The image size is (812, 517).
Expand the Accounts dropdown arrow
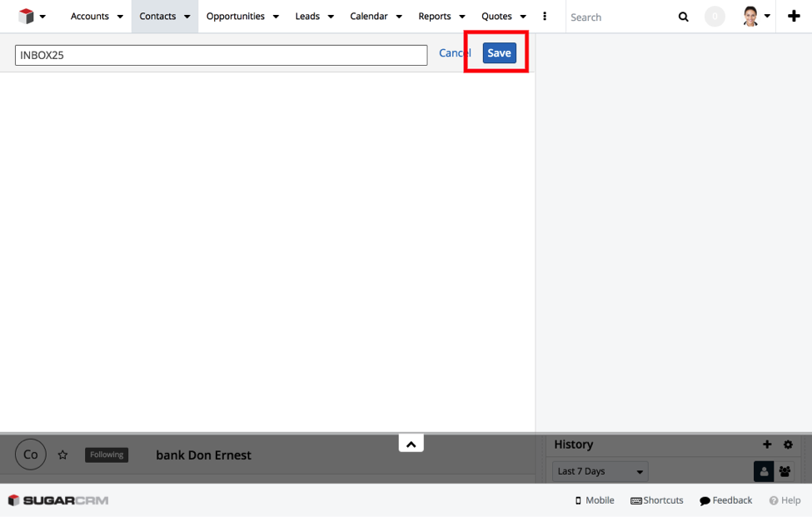120,17
